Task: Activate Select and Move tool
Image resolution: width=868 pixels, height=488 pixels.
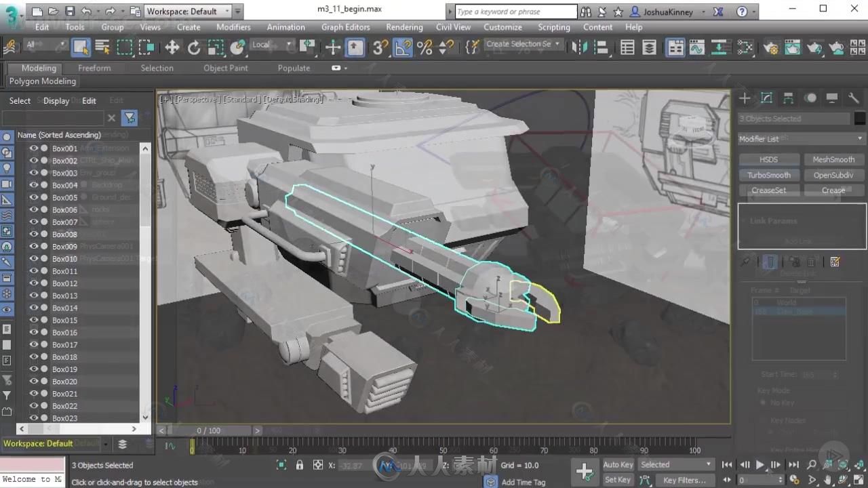Action: tap(172, 47)
